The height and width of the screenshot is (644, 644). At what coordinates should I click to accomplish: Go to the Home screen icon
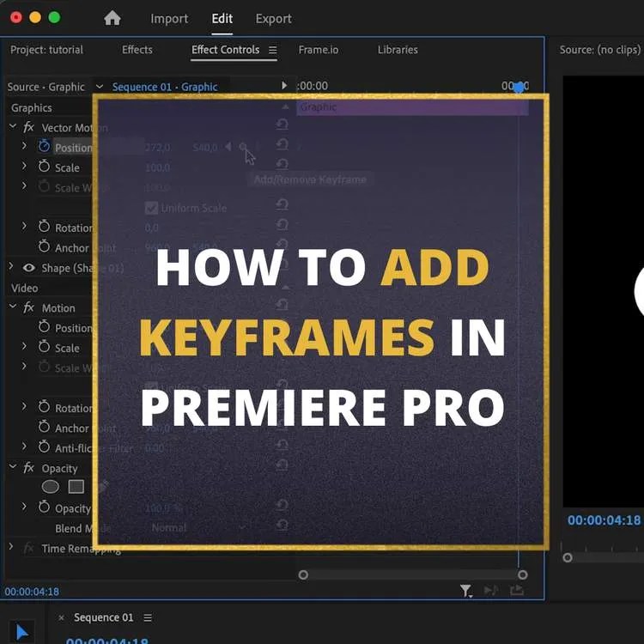112,18
